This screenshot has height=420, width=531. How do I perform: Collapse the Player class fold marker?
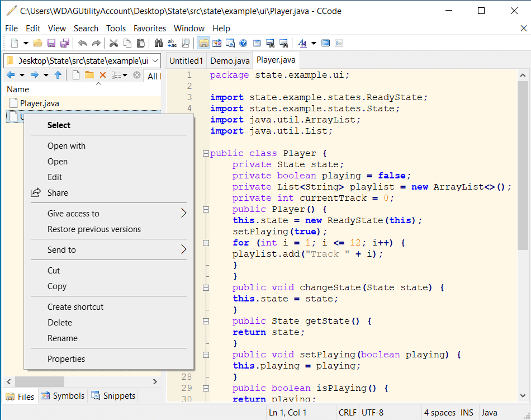(x=206, y=153)
